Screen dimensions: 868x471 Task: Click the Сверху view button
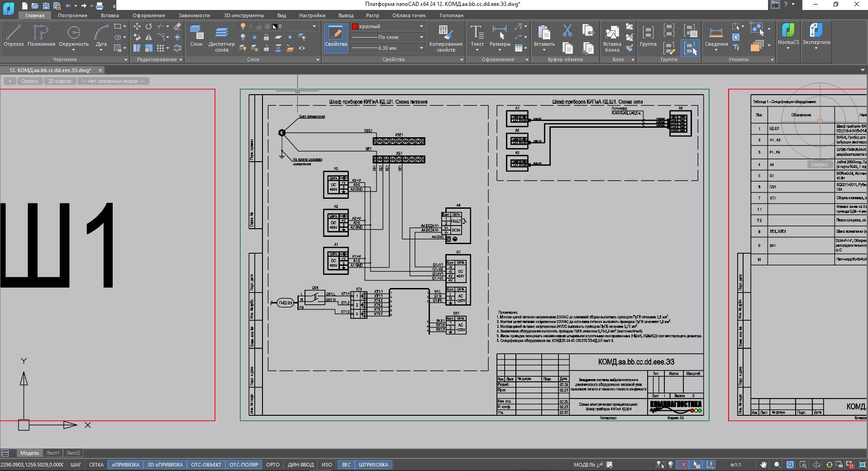point(30,81)
